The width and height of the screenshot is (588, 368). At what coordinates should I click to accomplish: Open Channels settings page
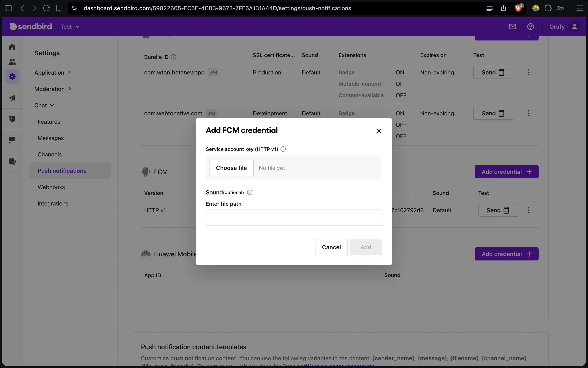[x=50, y=154]
